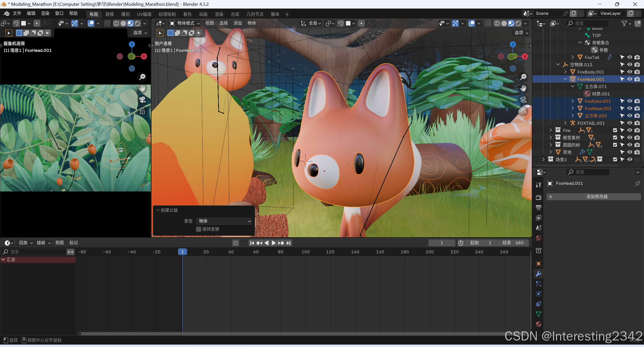Click the pan view hand icon

click(x=523, y=88)
